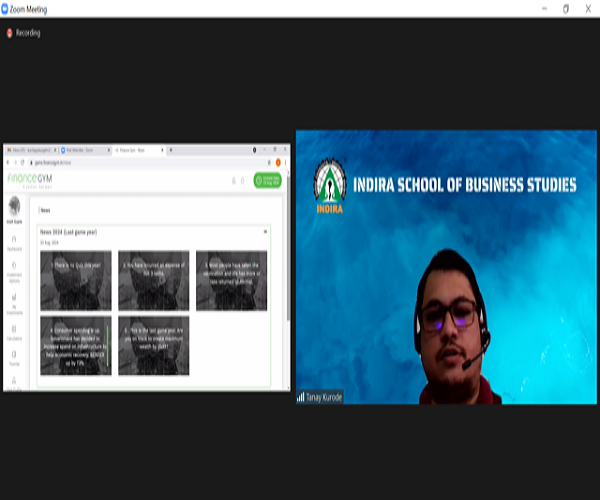600x500 pixels.
Task: Restore the shared browser window
Action: point(275,150)
